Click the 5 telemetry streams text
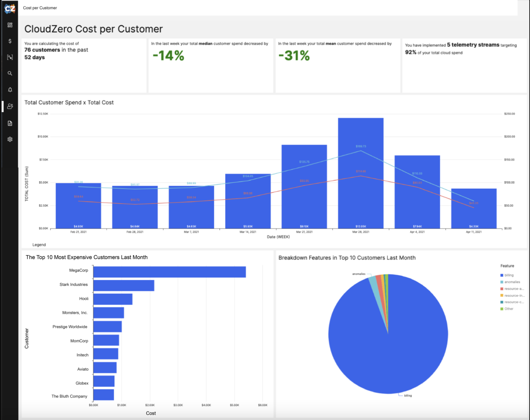Screen dimensions: 530x420 [x=473, y=45]
